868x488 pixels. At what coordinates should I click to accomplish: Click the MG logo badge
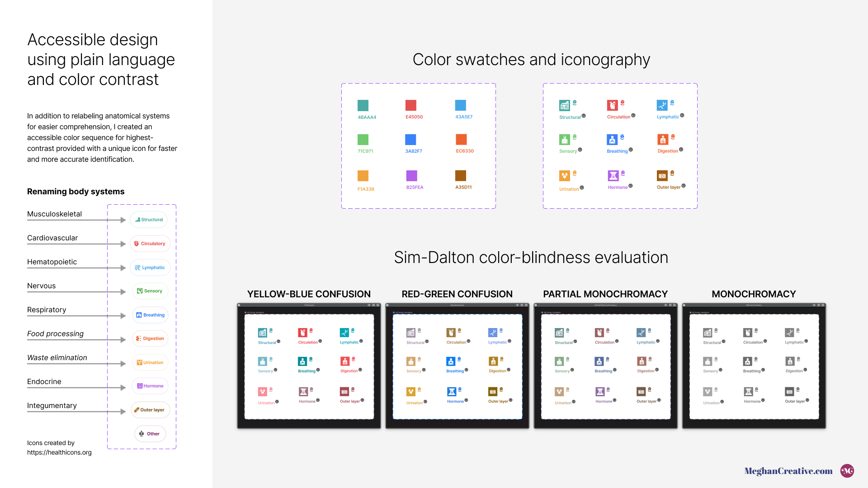pyautogui.click(x=847, y=471)
